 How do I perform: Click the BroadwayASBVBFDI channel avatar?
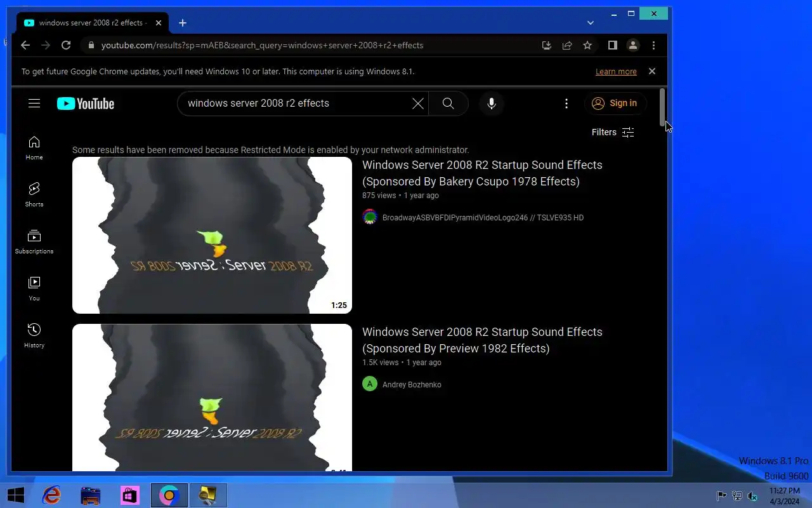370,217
